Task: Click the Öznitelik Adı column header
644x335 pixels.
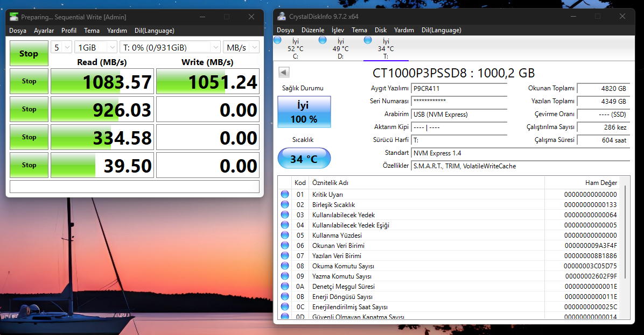Action: pos(426,182)
